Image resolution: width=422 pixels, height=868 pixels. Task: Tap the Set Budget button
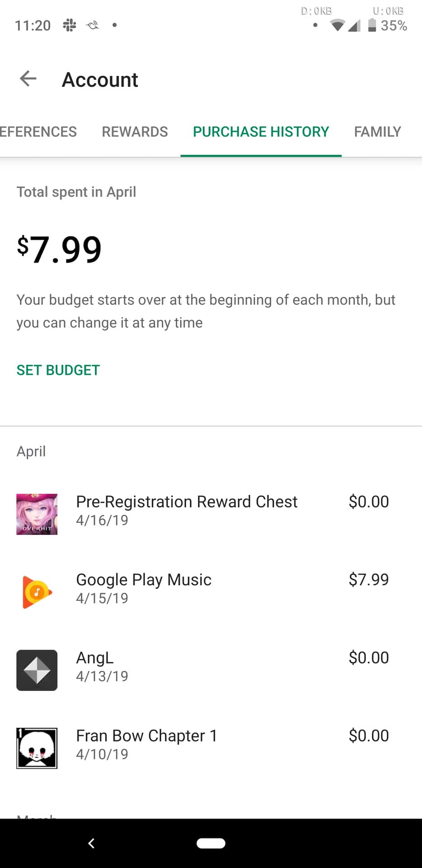coord(58,370)
